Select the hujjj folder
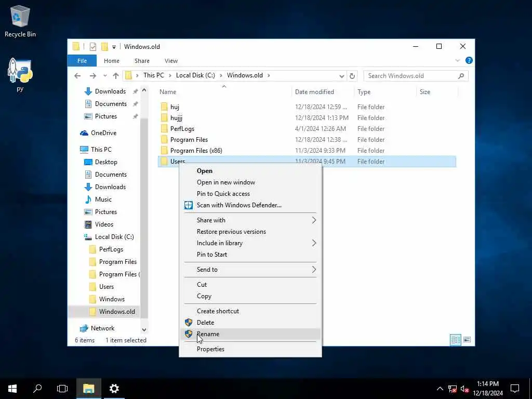The width and height of the screenshot is (532, 399). coord(307,118)
